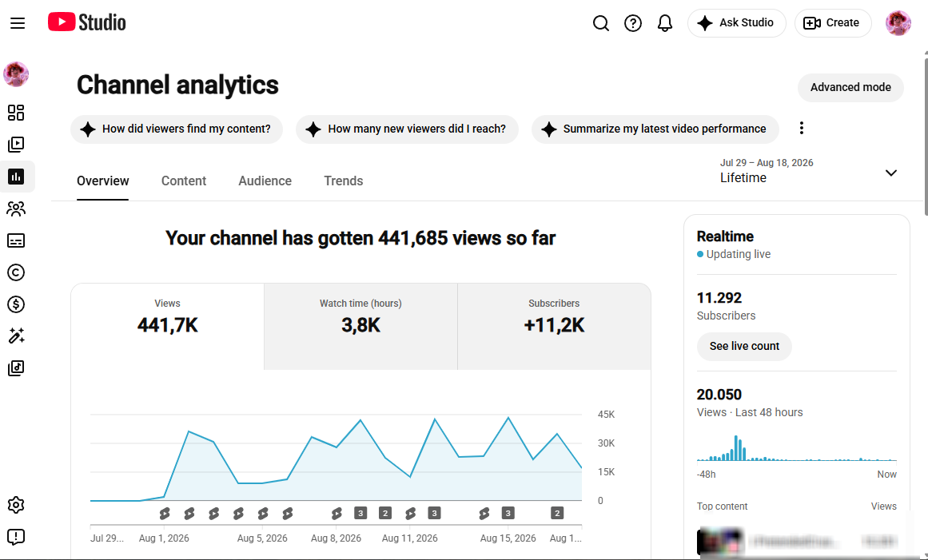
Task: Expand the Lifetime date range dropdown
Action: (808, 171)
